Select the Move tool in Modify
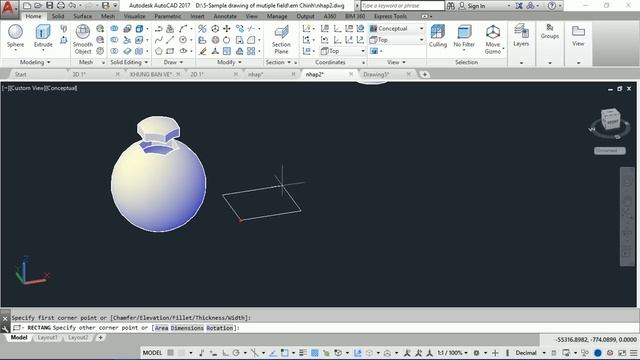 227,29
